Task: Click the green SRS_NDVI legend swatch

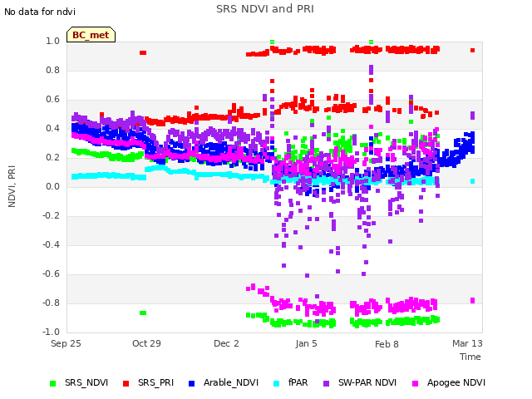Action: pos(52,383)
